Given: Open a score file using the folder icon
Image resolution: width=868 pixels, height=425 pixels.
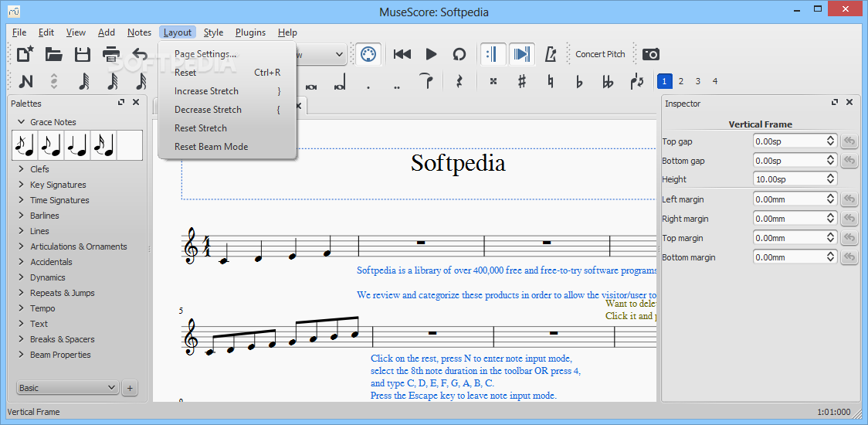Looking at the screenshot, I should click(x=54, y=54).
